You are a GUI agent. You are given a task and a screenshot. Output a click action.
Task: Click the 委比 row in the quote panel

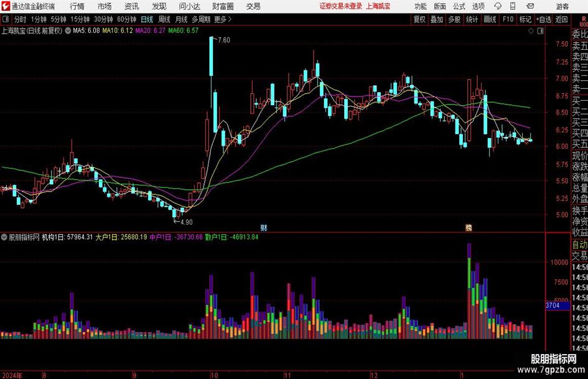click(x=580, y=34)
